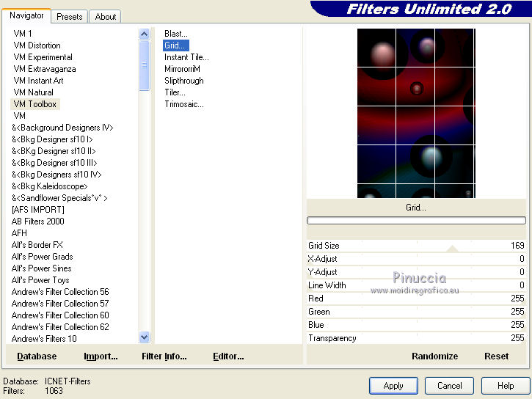Open Filter Info... dialog
The width and height of the screenshot is (532, 399).
tap(164, 356)
